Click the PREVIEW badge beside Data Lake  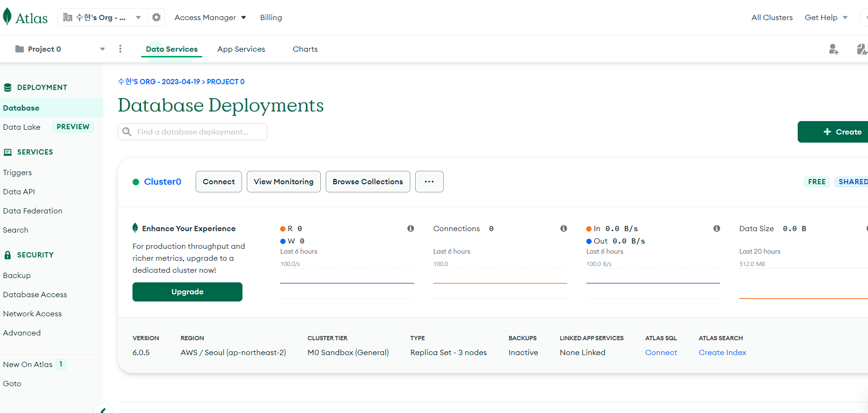point(73,127)
